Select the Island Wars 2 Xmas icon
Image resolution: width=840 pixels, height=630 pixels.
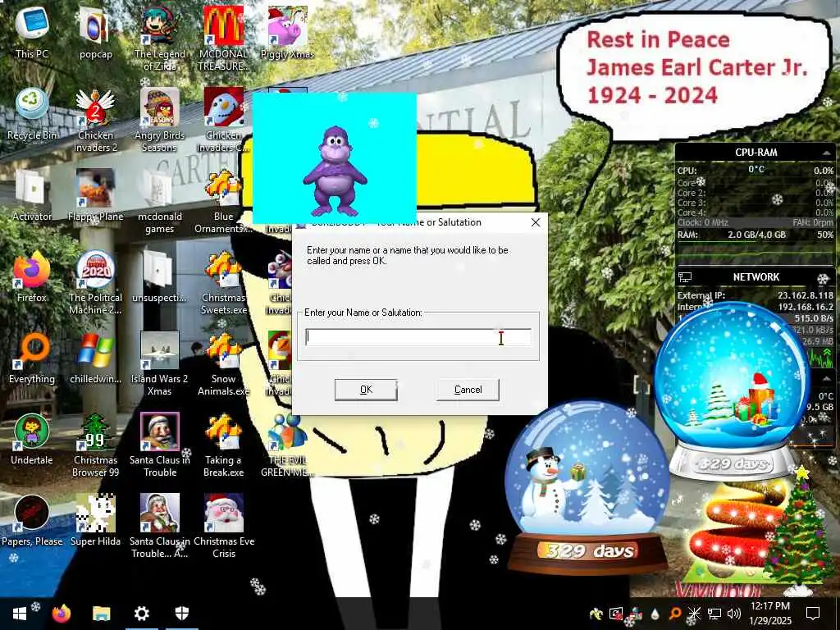tap(160, 364)
